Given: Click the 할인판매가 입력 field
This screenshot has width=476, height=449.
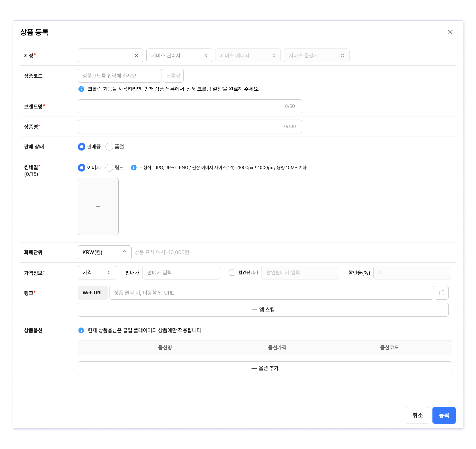Looking at the screenshot, I should click(300, 273).
